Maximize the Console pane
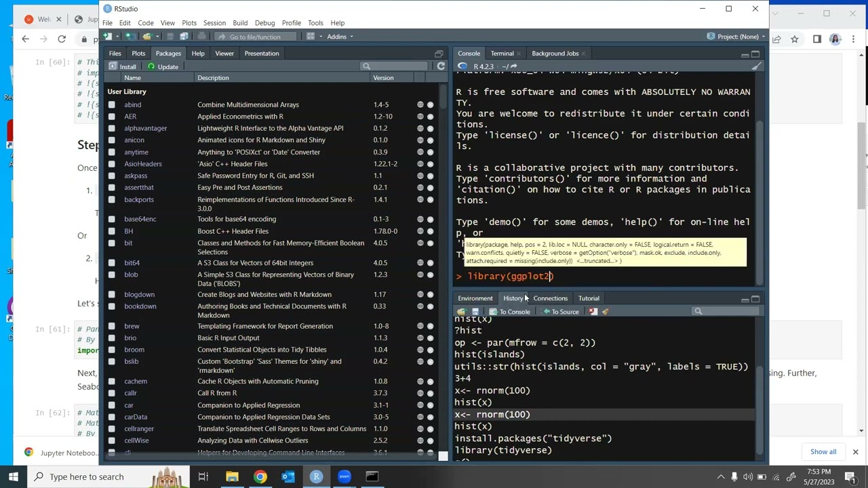 point(755,54)
